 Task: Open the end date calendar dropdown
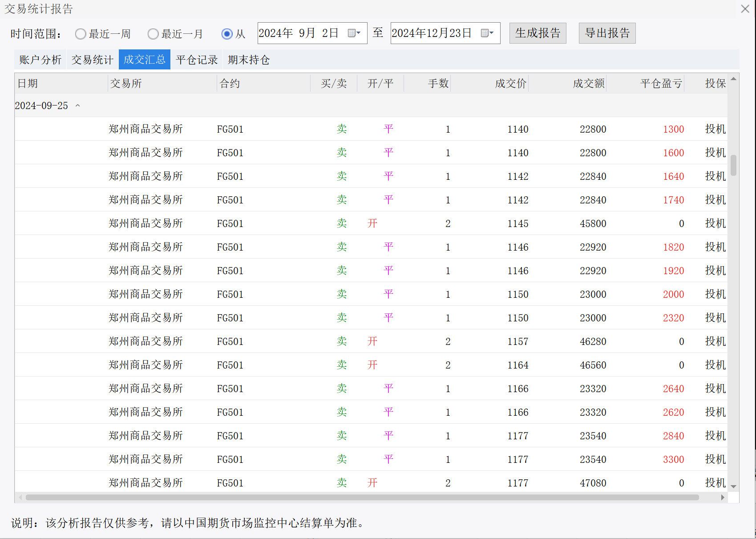(x=487, y=33)
